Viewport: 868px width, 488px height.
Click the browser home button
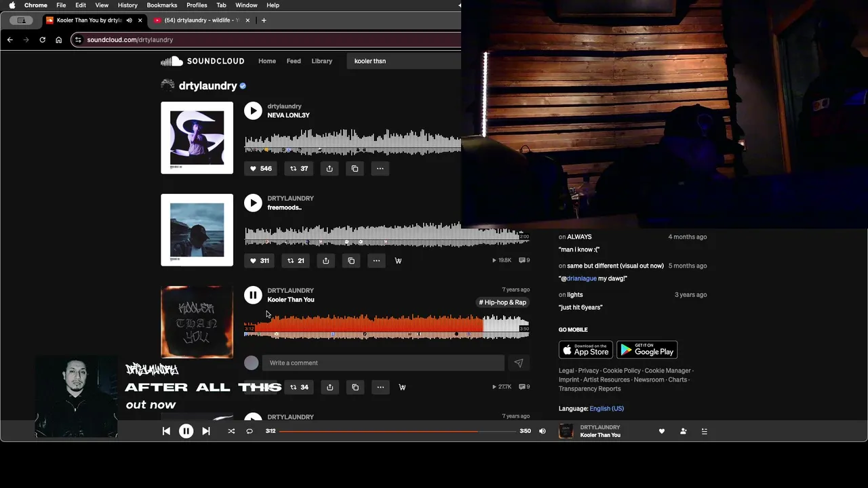58,40
